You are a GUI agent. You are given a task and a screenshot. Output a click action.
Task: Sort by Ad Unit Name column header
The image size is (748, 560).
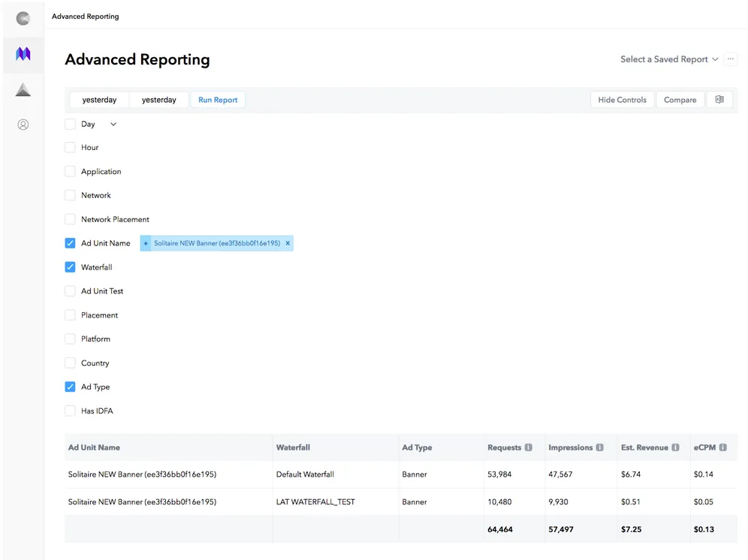point(94,447)
